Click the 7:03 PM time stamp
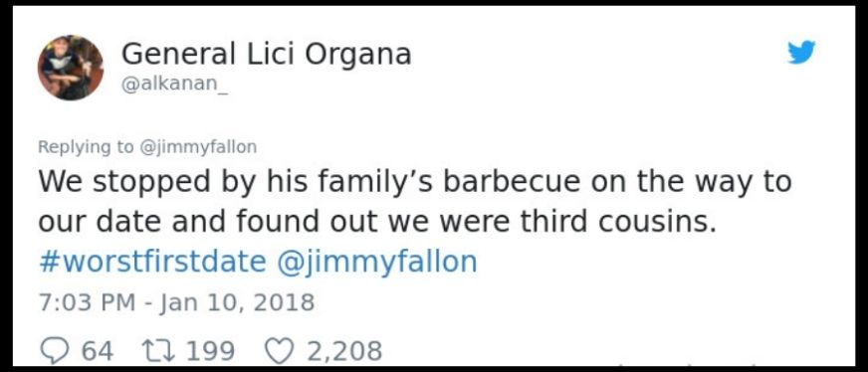Image resolution: width=868 pixels, height=372 pixels. [x=87, y=302]
